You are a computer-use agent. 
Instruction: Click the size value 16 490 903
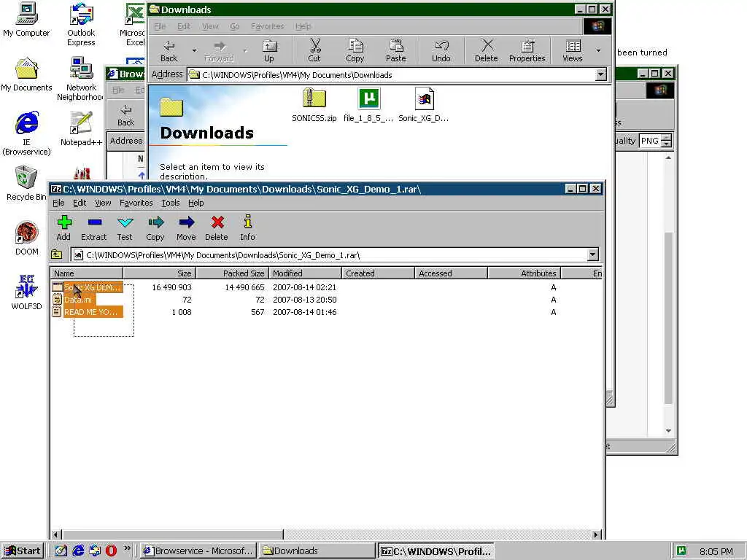(x=171, y=287)
